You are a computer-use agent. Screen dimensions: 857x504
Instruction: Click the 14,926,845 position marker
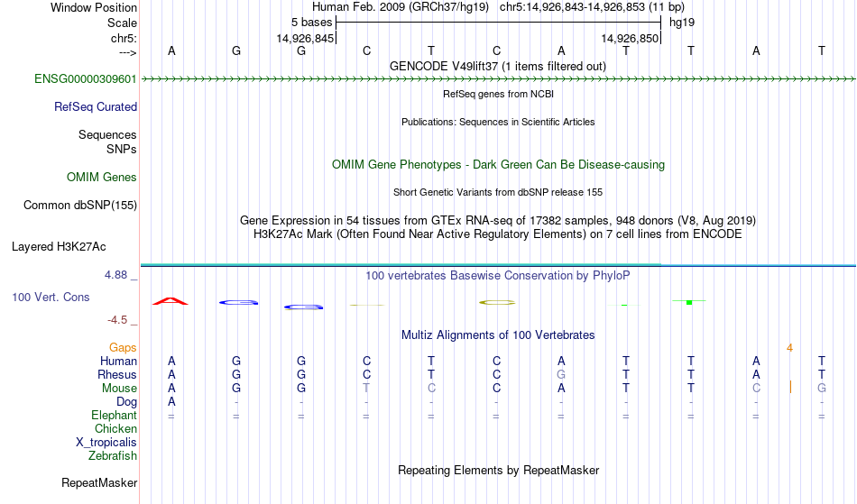[x=305, y=38]
